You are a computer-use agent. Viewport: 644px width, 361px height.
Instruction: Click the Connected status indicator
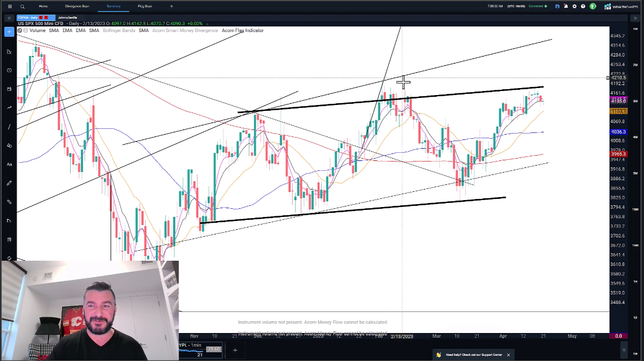click(x=538, y=6)
